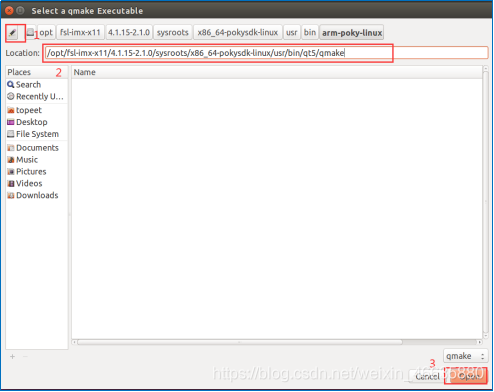Viewport: 494px width, 392px height.
Task: Click the Videos folder icon
Action: [x=11, y=184]
